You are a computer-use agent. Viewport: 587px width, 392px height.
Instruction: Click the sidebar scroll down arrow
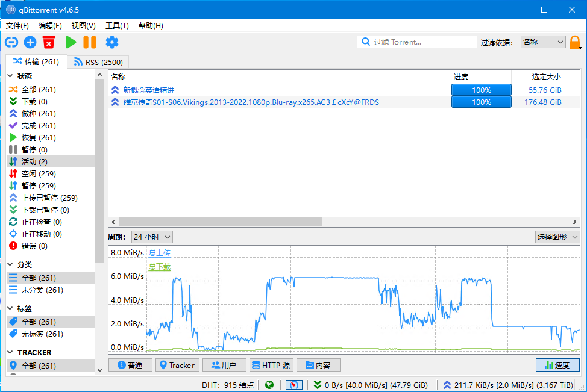click(x=99, y=370)
